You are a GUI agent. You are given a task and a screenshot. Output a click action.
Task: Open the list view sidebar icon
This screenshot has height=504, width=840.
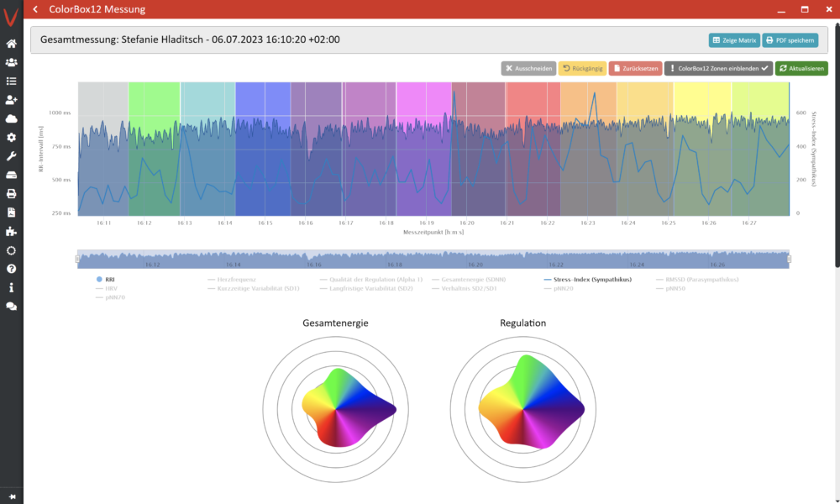coord(11,81)
